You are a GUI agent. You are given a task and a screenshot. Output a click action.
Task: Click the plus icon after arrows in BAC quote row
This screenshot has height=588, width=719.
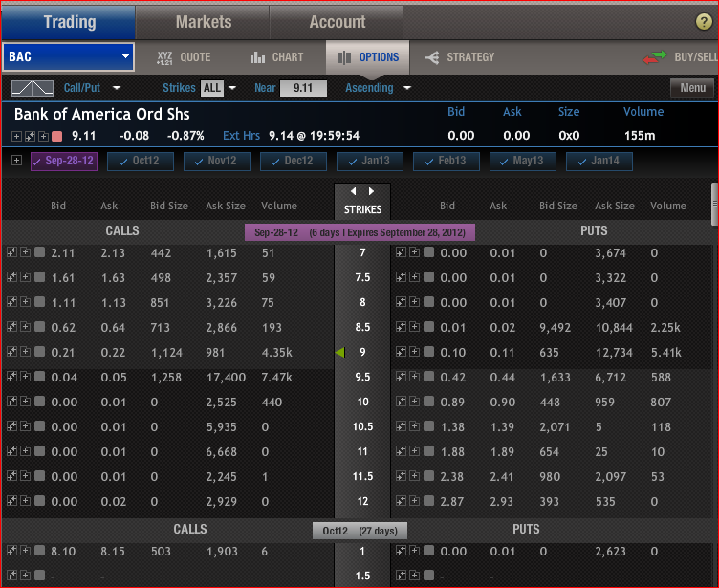[44, 136]
